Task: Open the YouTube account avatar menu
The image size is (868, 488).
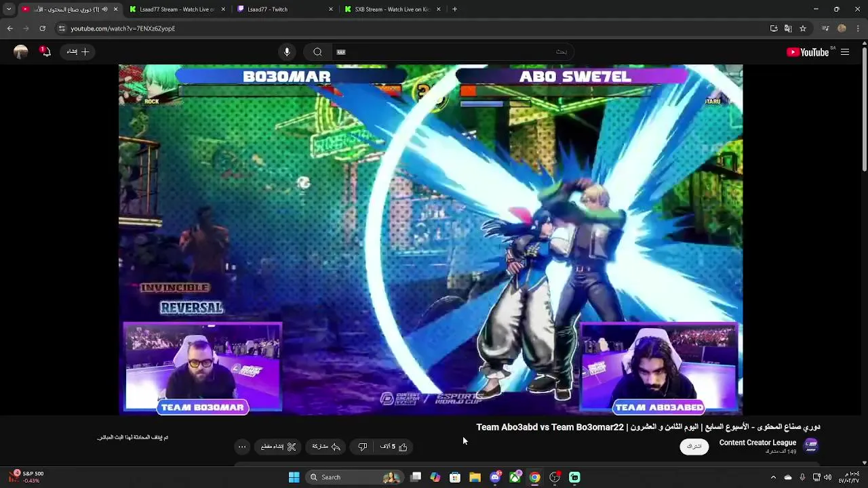Action: [x=20, y=52]
